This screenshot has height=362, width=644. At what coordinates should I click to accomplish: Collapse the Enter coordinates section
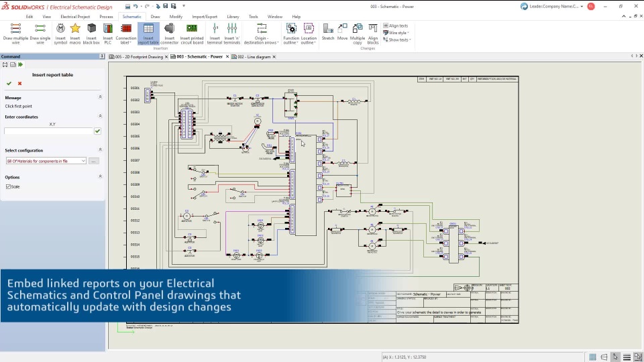pos(100,116)
